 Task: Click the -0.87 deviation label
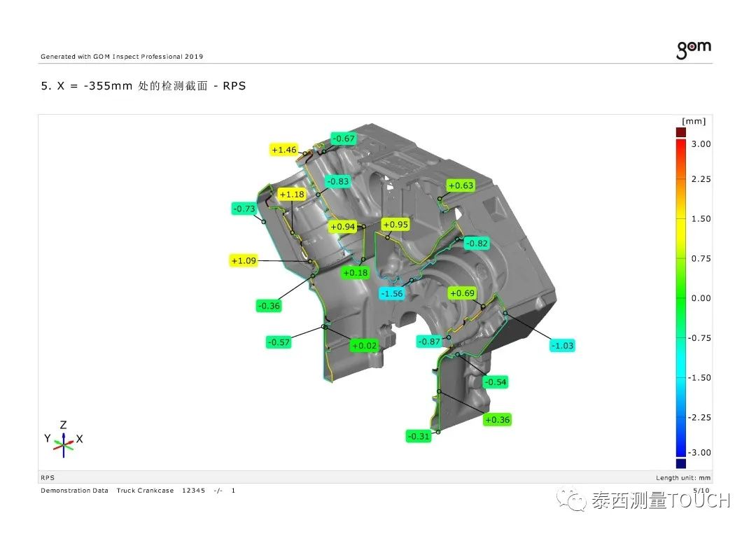point(428,342)
